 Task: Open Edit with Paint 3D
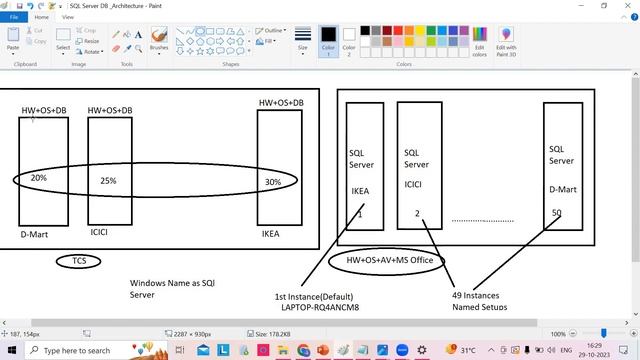(x=506, y=42)
